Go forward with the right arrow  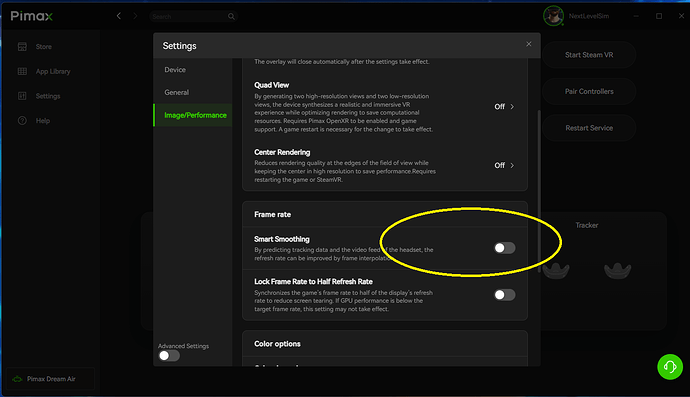[135, 16]
